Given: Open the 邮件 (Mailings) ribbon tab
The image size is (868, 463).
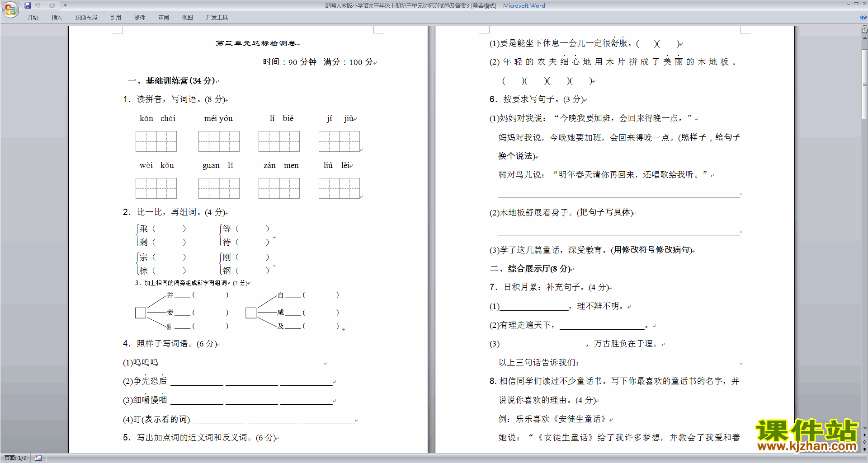Looking at the screenshot, I should point(140,17).
